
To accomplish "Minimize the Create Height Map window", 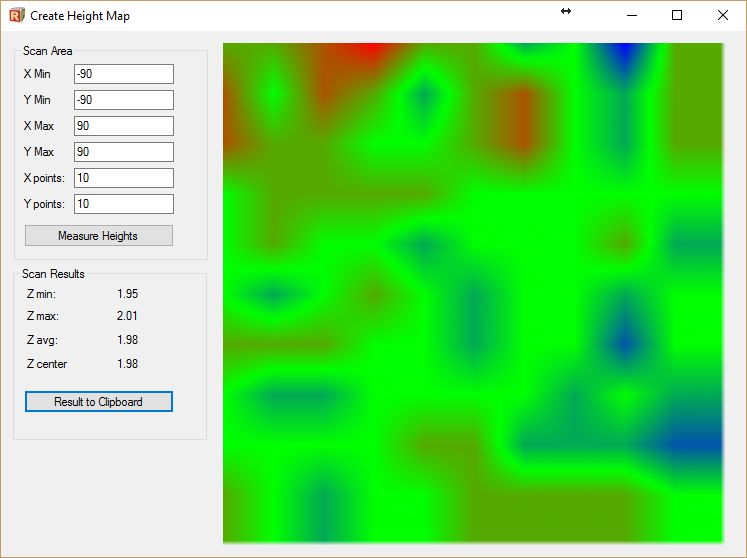I will (x=632, y=15).
